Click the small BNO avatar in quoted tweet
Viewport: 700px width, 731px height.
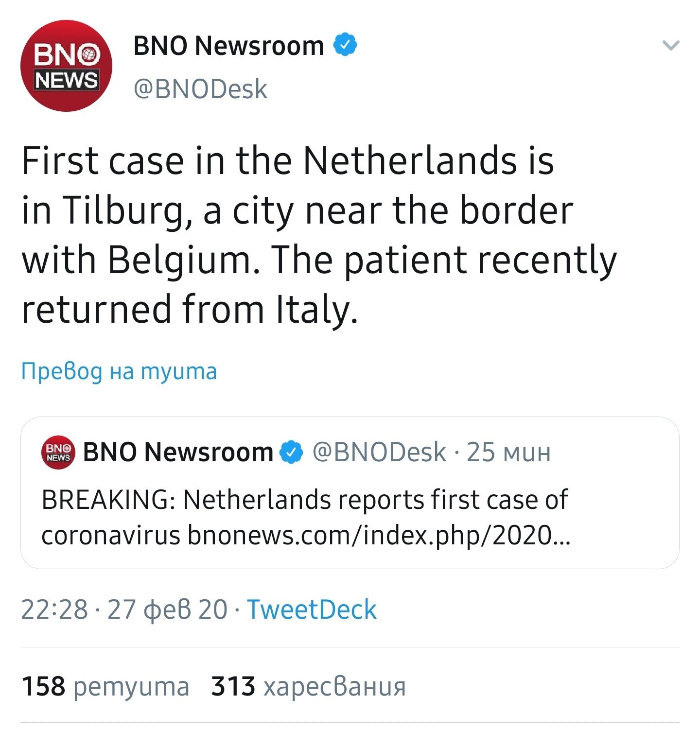pyautogui.click(x=58, y=453)
